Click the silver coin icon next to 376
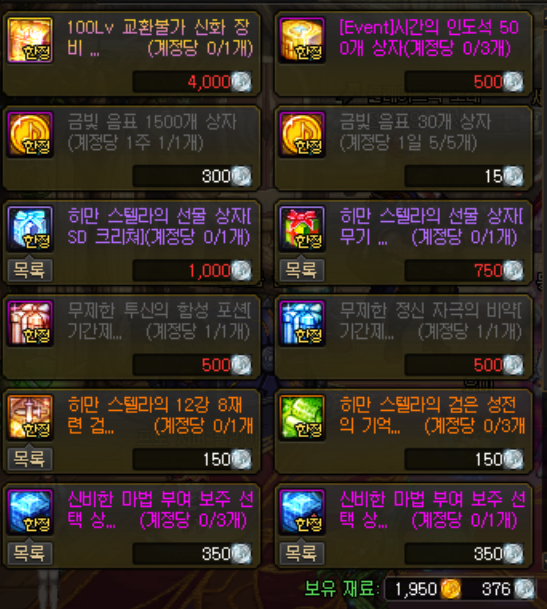 [x=524, y=589]
